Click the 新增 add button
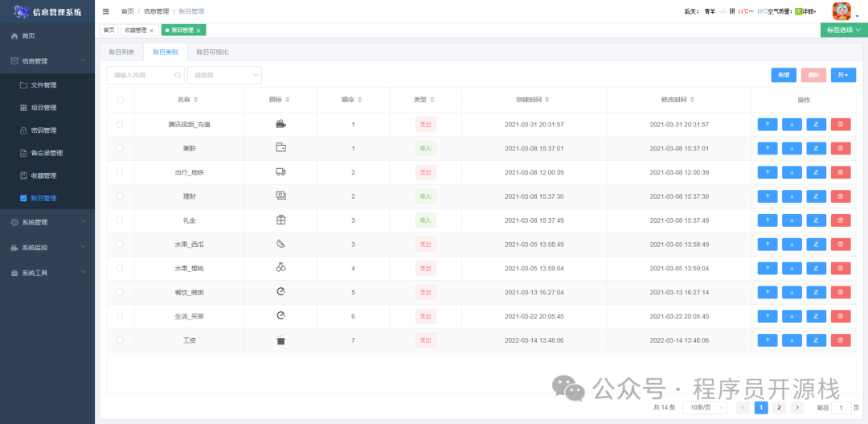 pyautogui.click(x=784, y=75)
